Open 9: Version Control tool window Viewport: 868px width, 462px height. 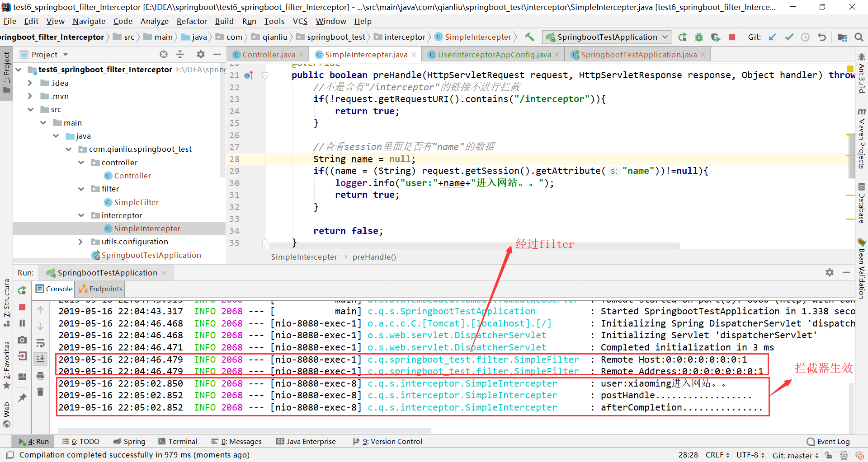point(387,442)
